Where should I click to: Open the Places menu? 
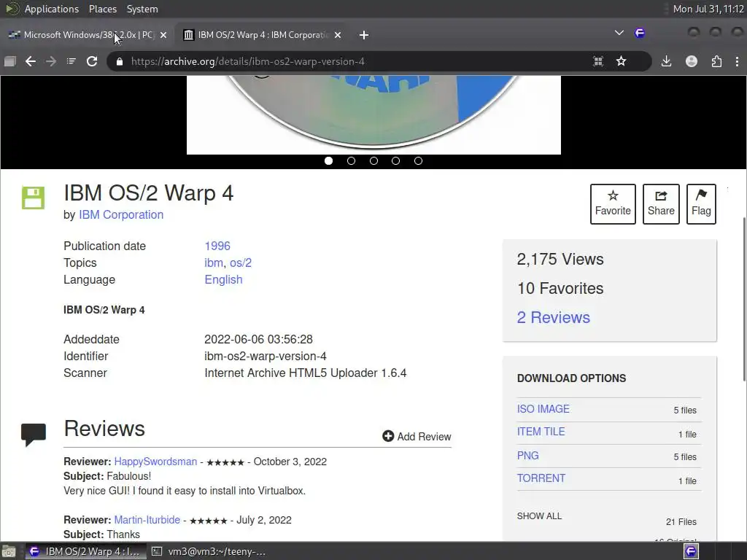(102, 9)
